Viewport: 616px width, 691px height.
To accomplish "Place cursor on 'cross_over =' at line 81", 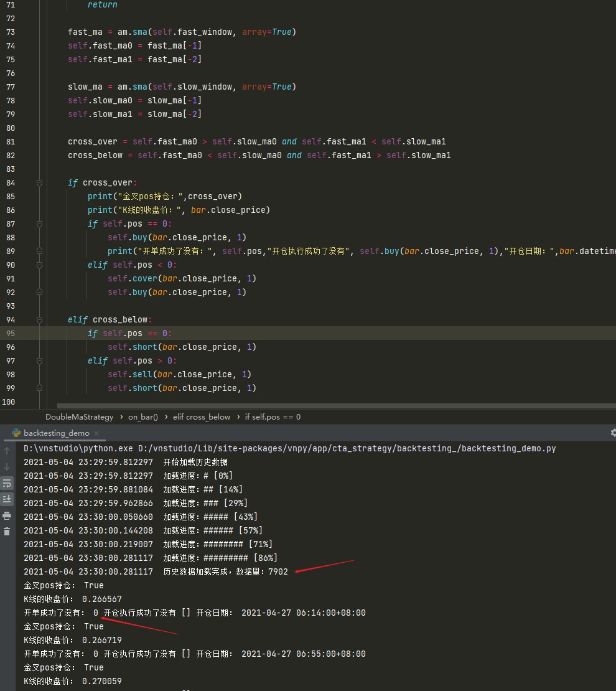I will 98,142.
